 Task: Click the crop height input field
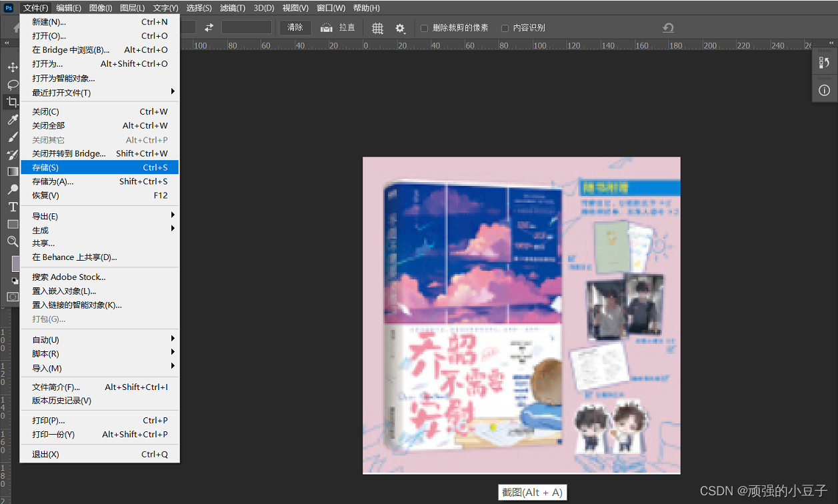(x=247, y=27)
